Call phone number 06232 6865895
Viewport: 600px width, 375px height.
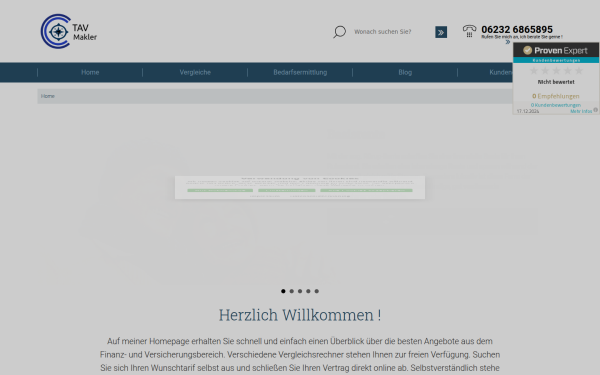coord(517,29)
